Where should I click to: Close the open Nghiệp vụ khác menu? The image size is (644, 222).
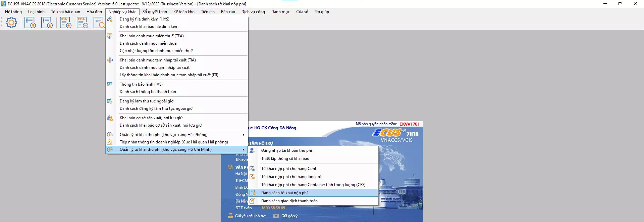click(x=122, y=12)
